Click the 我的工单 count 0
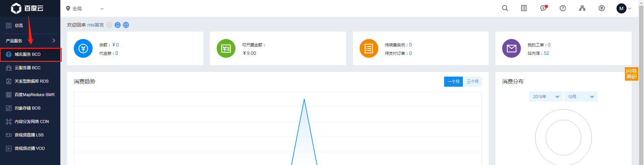 click(x=549, y=45)
